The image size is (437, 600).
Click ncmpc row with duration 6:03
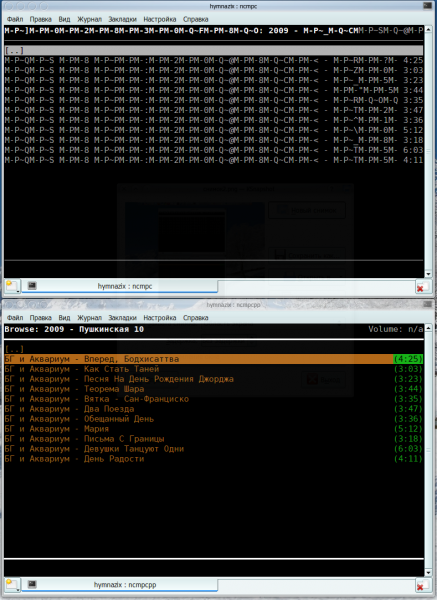(x=214, y=150)
